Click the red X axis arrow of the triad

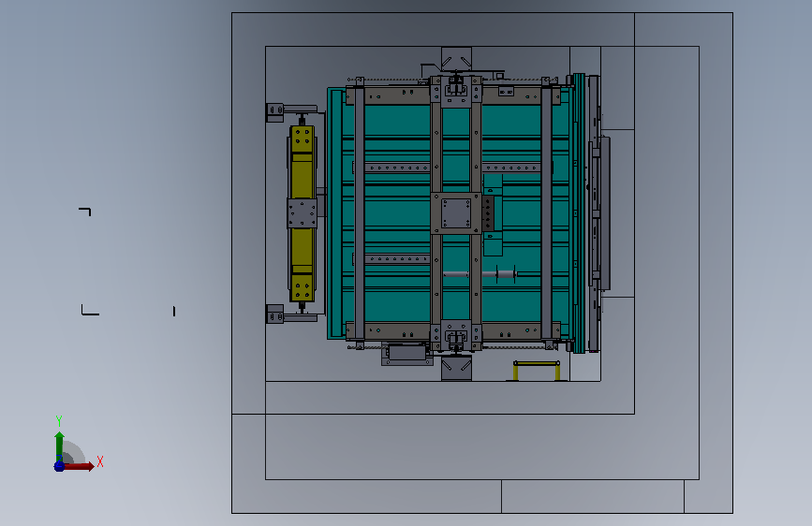tap(80, 466)
